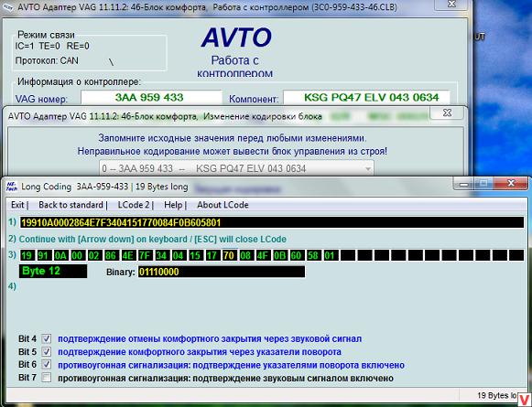Select byte cell 86
This screenshot has height=407, width=532.
(111, 255)
